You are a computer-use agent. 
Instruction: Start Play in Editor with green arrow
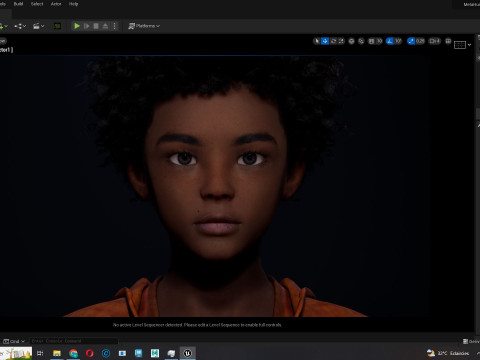[77, 26]
